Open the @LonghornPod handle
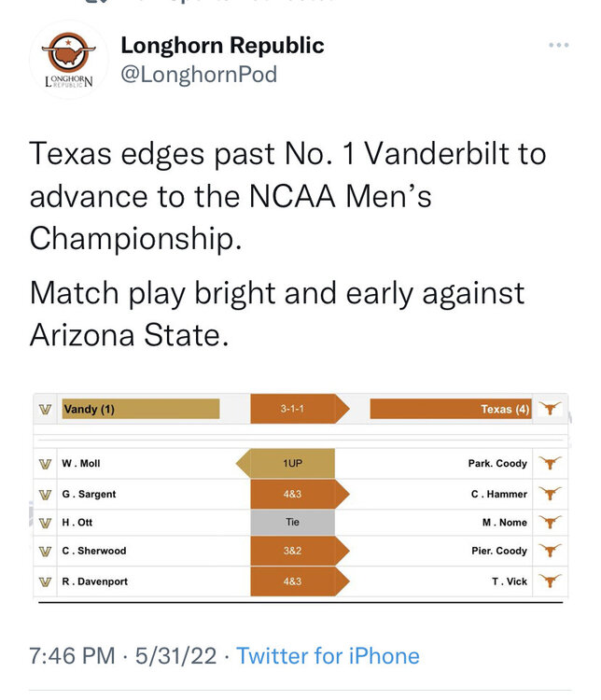The image size is (601, 700). [x=199, y=74]
